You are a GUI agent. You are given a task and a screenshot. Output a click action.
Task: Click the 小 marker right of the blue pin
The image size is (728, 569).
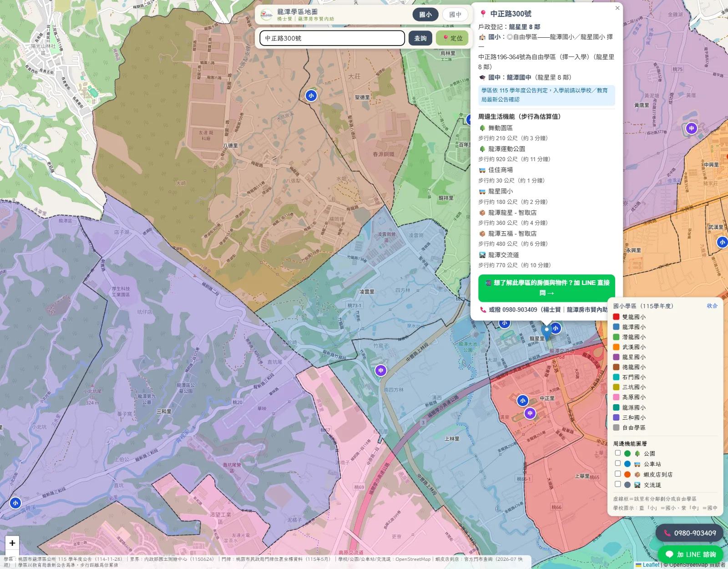556,328
